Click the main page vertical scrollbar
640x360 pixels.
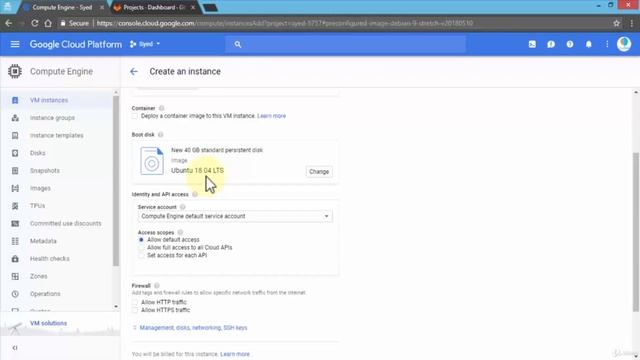[x=636, y=231]
